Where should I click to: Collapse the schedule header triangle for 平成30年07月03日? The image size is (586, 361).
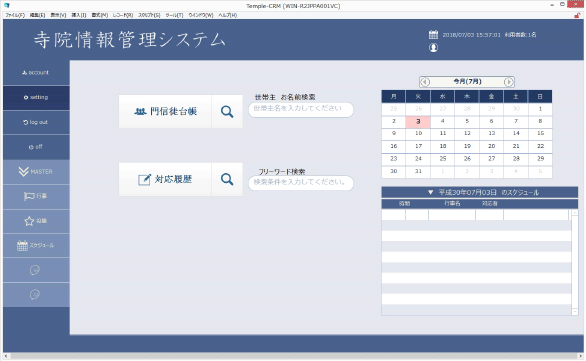pos(430,192)
